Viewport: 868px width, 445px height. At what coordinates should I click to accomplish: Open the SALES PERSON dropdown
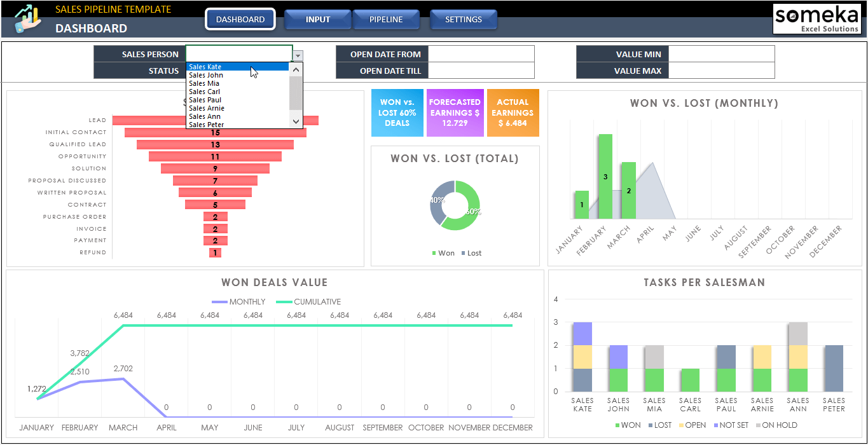click(296, 54)
